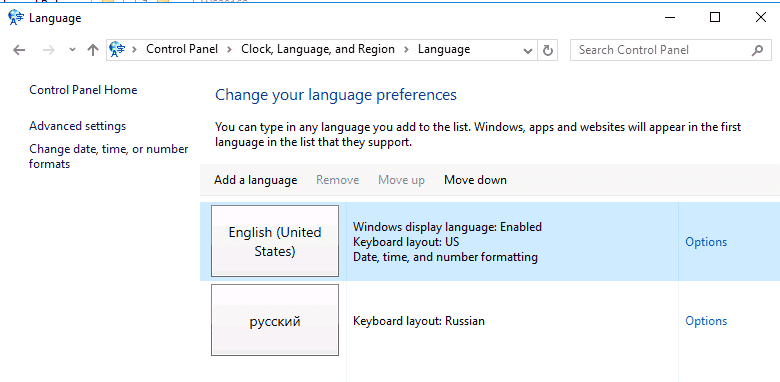
Task: Click Add a language
Action: (256, 180)
